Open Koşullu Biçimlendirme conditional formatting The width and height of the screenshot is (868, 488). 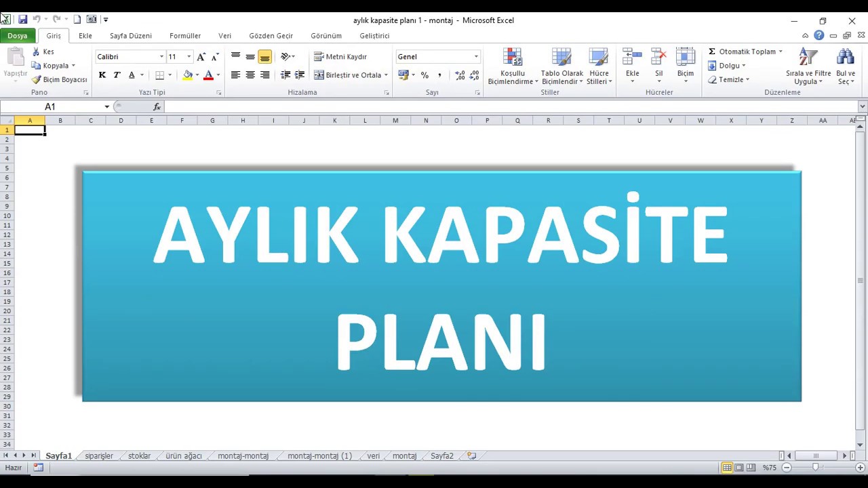coord(513,66)
